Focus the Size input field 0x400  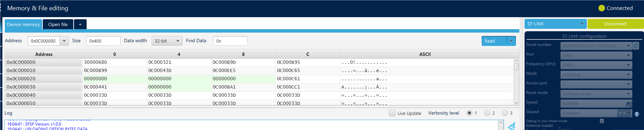[103, 41]
